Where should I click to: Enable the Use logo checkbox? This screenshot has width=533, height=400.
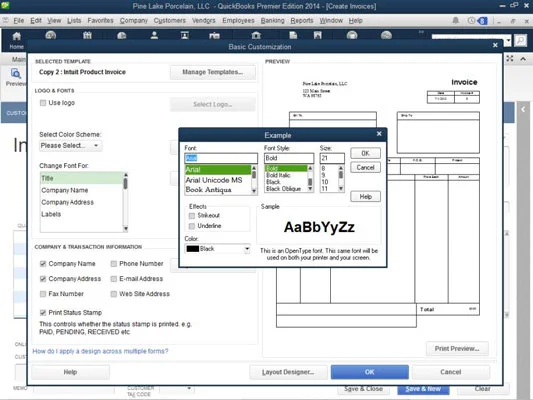point(43,103)
